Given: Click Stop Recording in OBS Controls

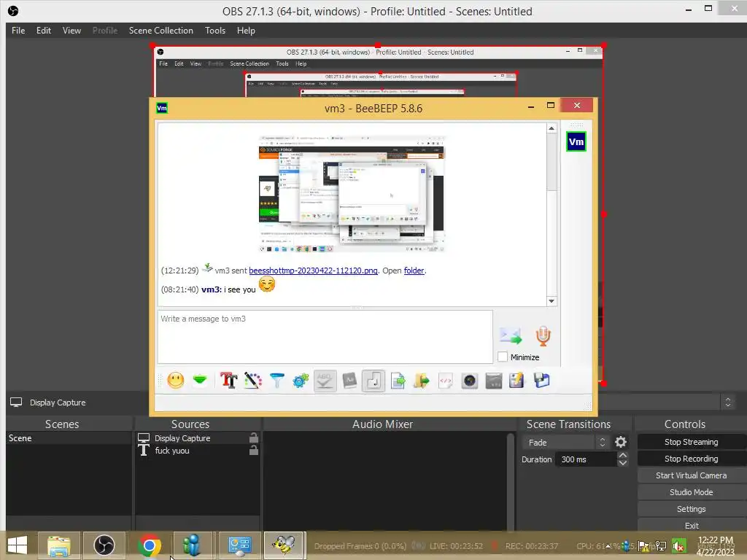Looking at the screenshot, I should 692,459.
